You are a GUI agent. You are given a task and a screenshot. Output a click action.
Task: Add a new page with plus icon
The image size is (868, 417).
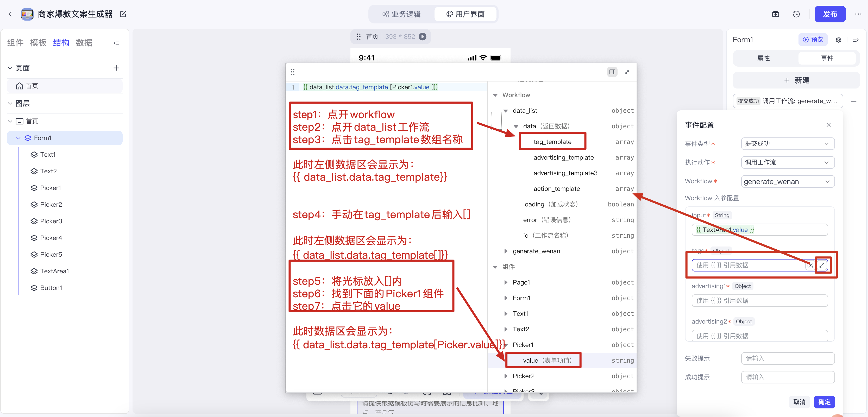click(116, 68)
